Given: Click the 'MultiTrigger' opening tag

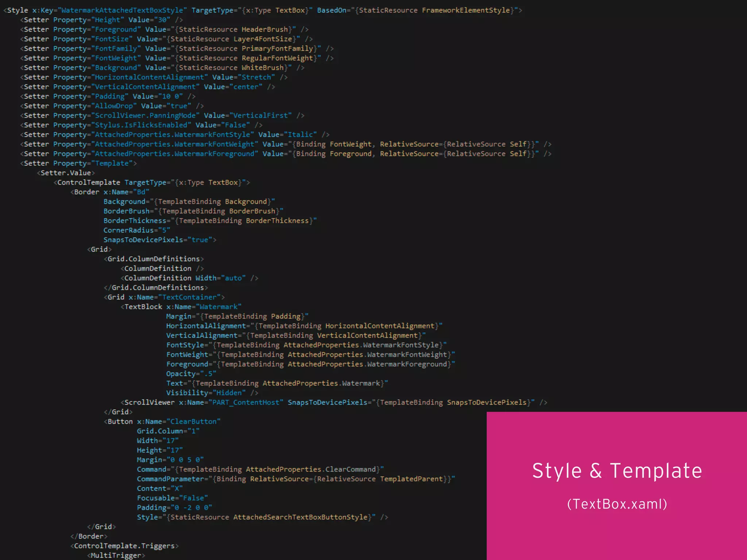Looking at the screenshot, I should click(116, 555).
